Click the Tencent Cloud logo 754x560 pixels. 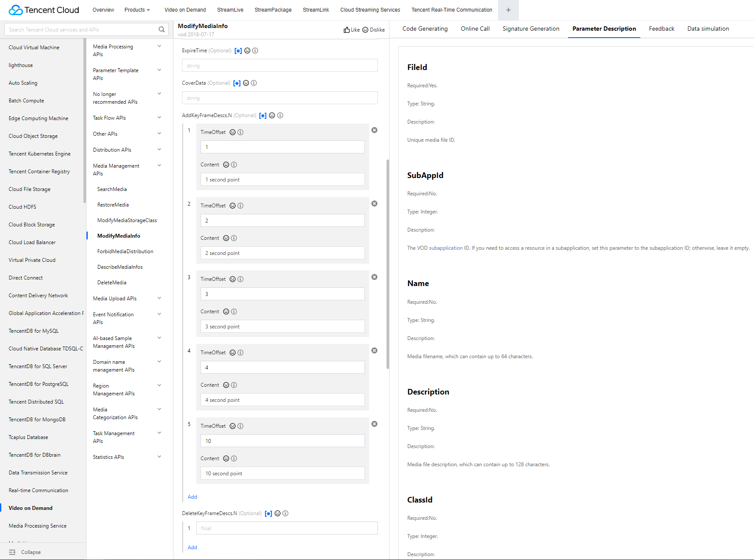click(x=44, y=10)
